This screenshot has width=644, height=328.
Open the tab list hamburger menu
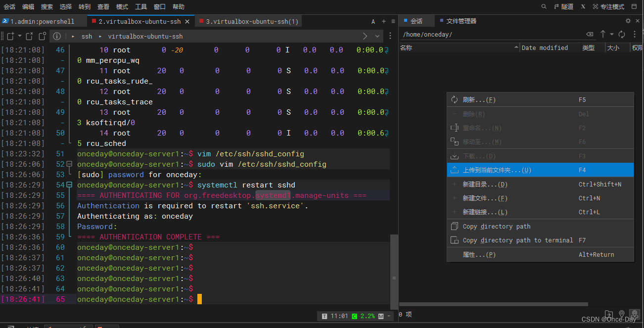[x=393, y=21]
